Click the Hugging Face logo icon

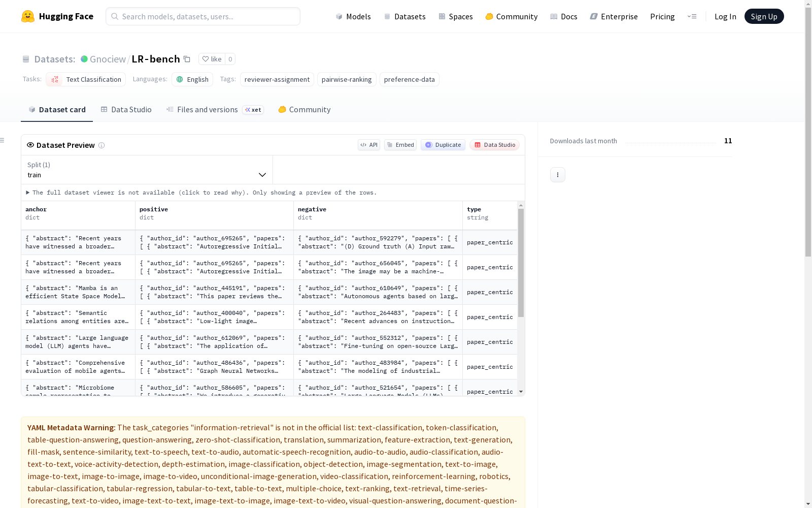coord(28,16)
